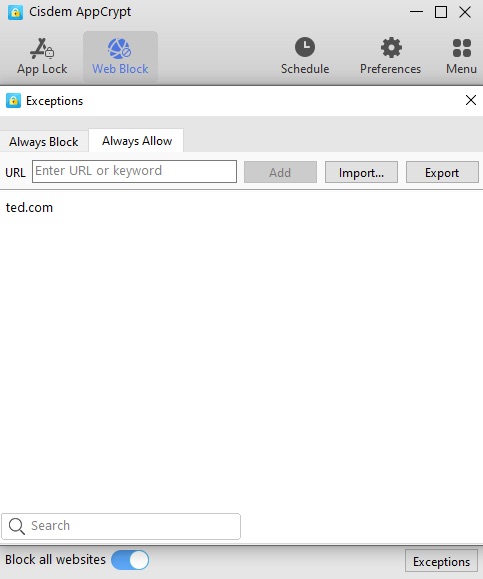The image size is (483, 579).
Task: Switch to the Always Allow tab
Action: click(x=137, y=141)
